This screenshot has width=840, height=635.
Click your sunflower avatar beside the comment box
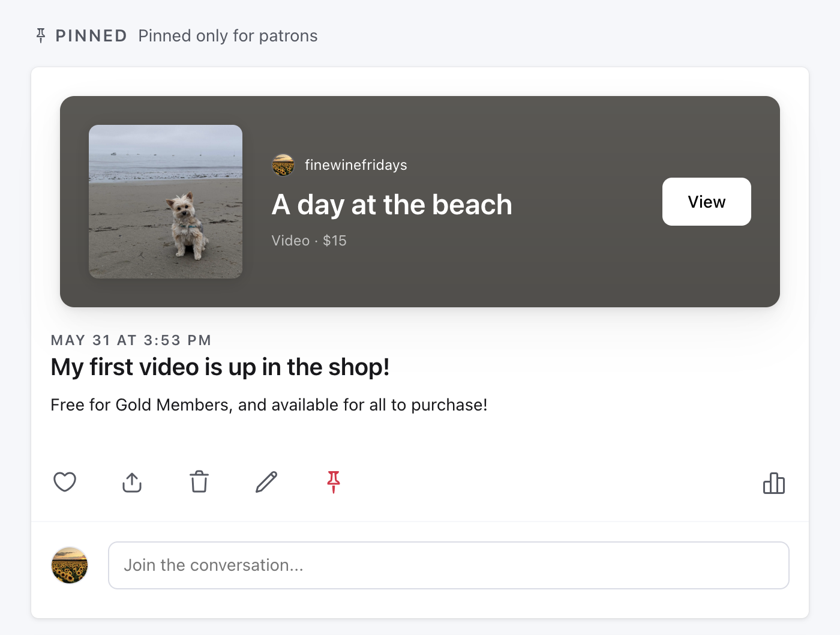69,565
